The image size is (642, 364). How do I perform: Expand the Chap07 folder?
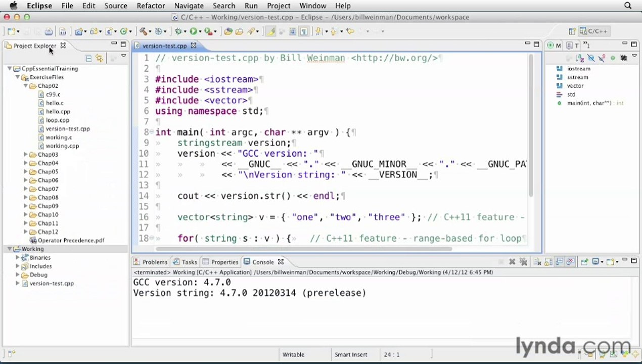click(x=25, y=189)
